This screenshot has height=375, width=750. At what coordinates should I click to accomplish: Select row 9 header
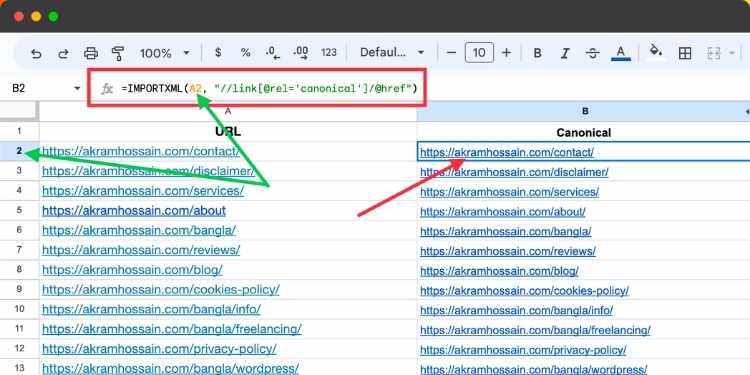pos(19,289)
